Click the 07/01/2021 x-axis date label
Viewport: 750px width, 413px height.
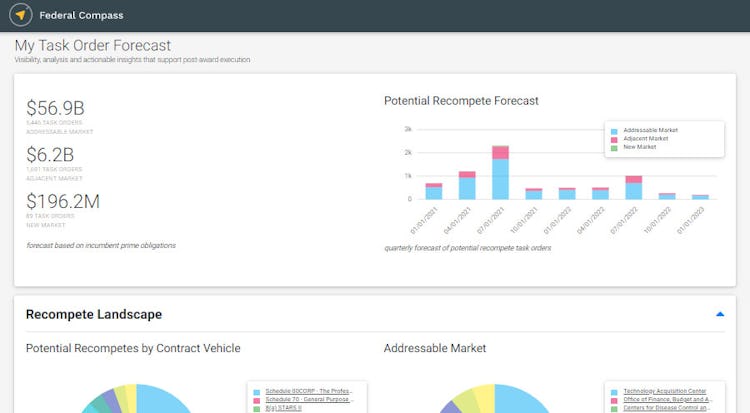click(490, 220)
